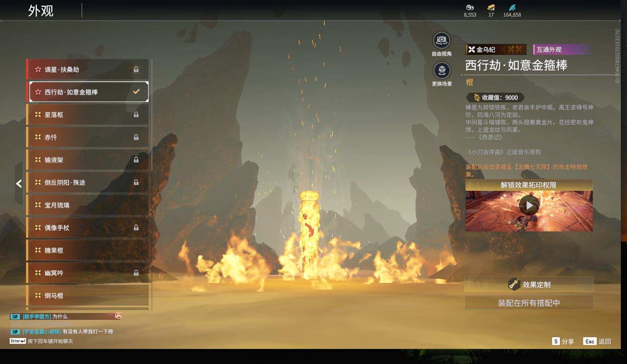The height and width of the screenshot is (364, 627).
Task: Click the chat message 有没有人带我打一下榜
Action: click(88, 332)
